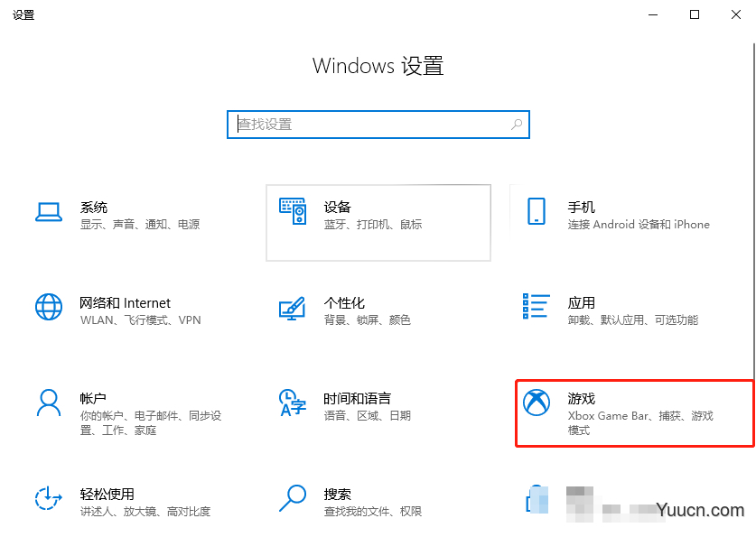The width and height of the screenshot is (756, 537).
Task: Select the 时间和语言 heading text
Action: tap(357, 399)
